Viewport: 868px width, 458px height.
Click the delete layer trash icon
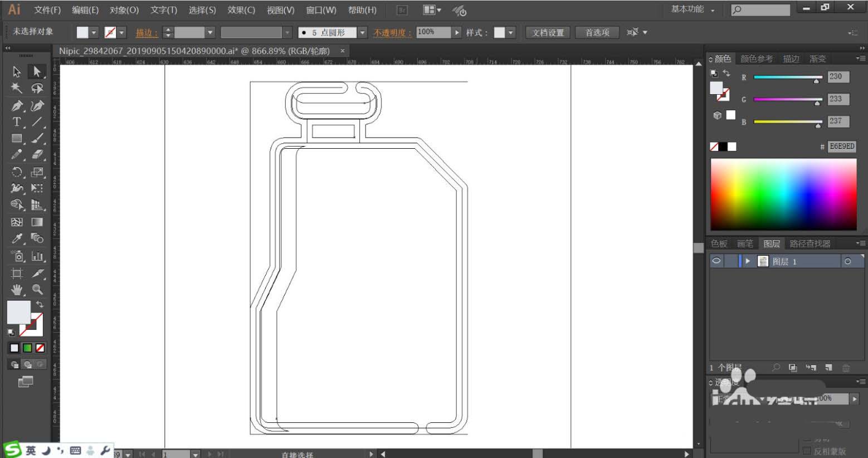(846, 368)
